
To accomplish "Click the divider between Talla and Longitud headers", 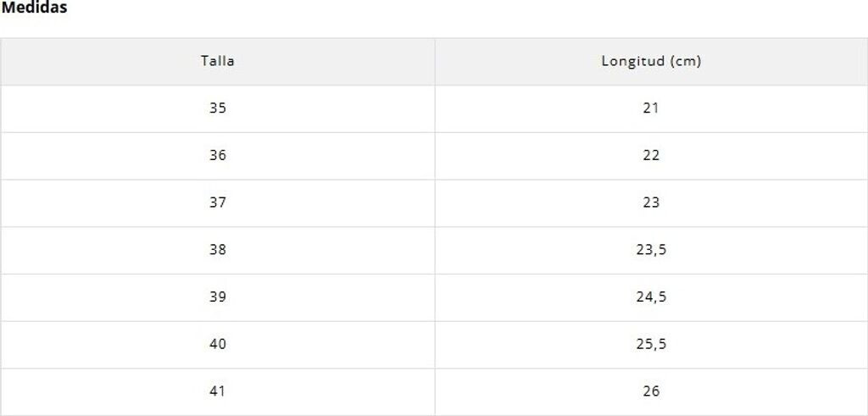I will click(435, 61).
